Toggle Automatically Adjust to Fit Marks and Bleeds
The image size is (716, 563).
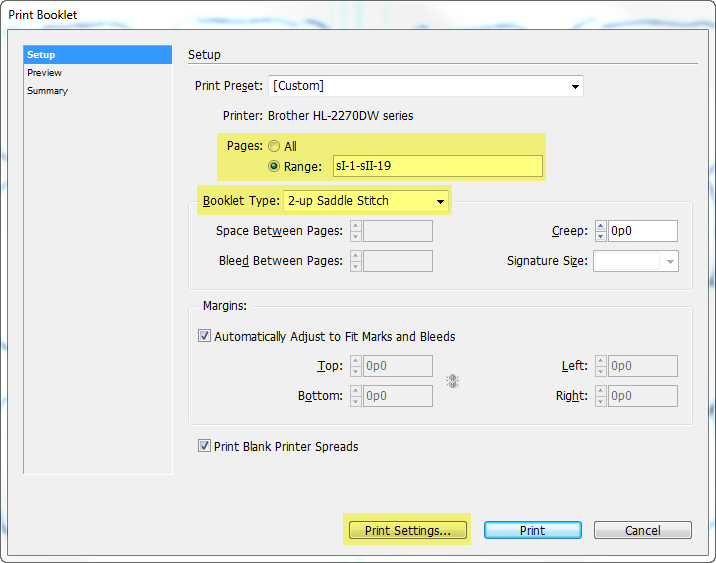(x=205, y=337)
